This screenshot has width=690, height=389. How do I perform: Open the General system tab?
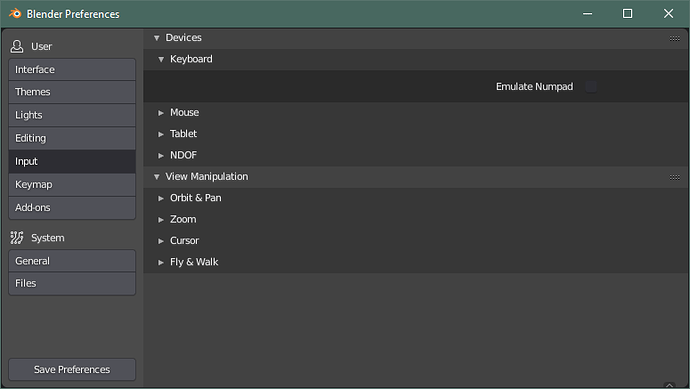72,261
